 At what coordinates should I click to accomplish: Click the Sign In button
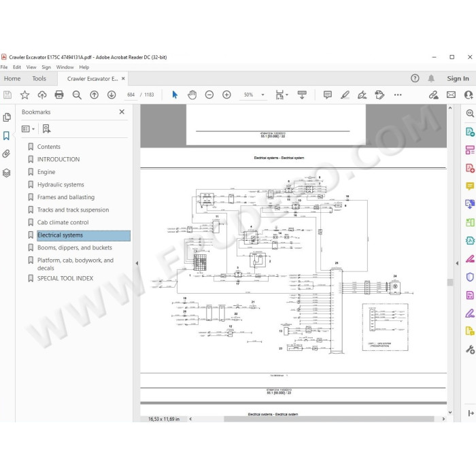[458, 79]
